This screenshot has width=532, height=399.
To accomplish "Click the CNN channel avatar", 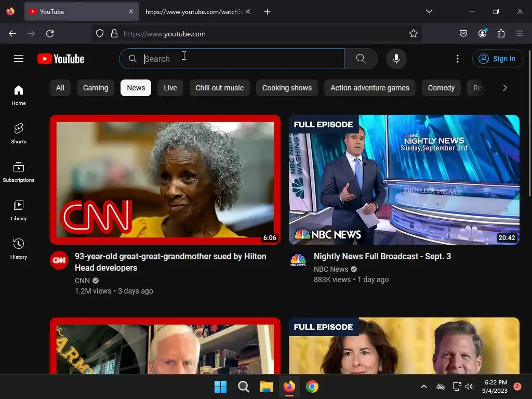I will pyautogui.click(x=59, y=260).
